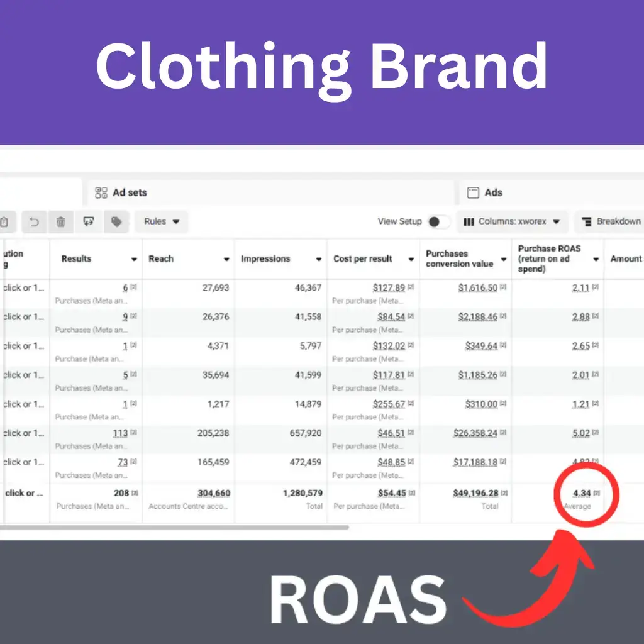Click the Results column header

[x=96, y=259]
